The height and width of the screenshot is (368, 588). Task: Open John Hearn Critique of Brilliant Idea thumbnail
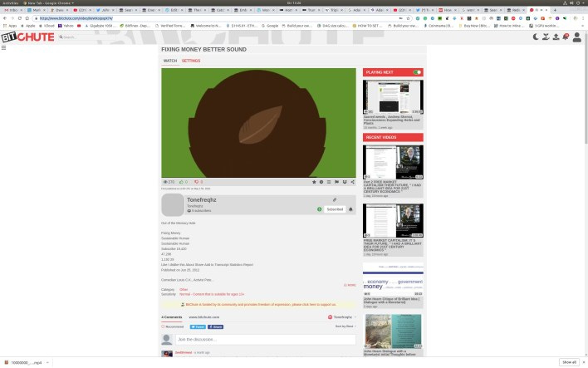[393, 279]
